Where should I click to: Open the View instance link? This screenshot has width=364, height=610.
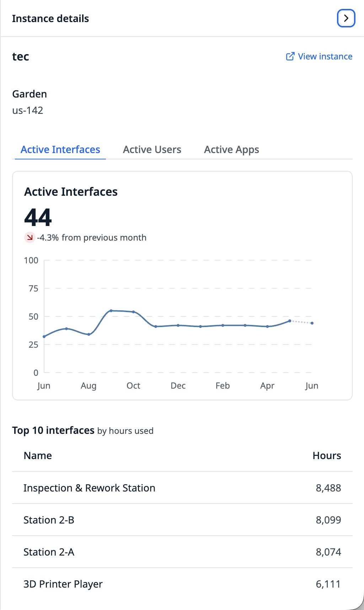[319, 57]
